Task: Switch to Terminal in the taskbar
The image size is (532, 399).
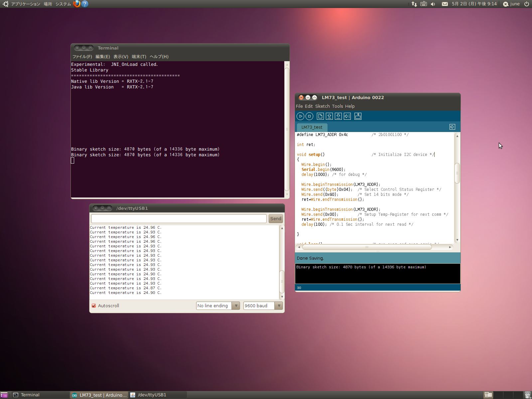Action: tap(30, 395)
